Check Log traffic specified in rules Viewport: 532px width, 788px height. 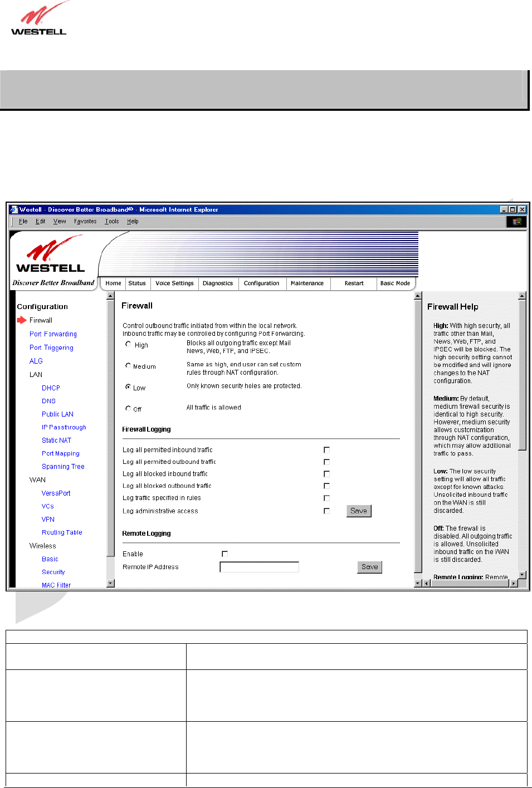326,498
